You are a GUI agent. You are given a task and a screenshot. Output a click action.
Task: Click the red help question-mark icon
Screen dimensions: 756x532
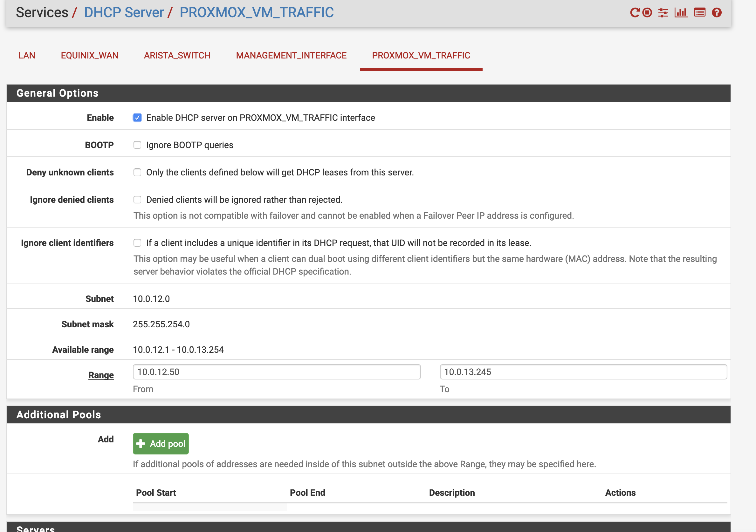point(717,12)
